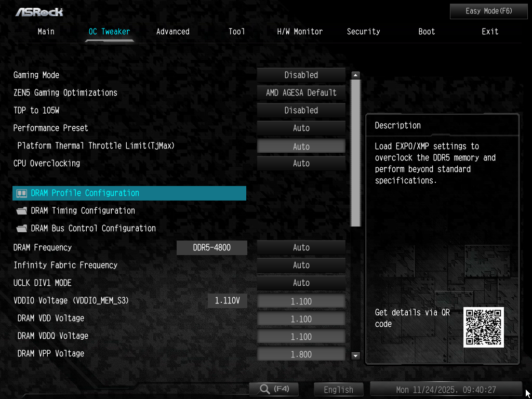532x399 pixels.
Task: Open the H/W Monitor tab
Action: coord(300,32)
